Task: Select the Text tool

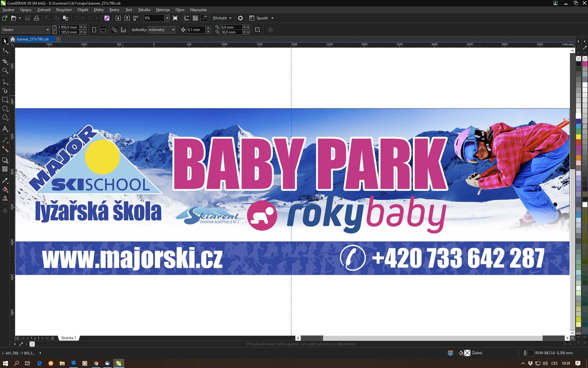Action: pyautogui.click(x=5, y=129)
